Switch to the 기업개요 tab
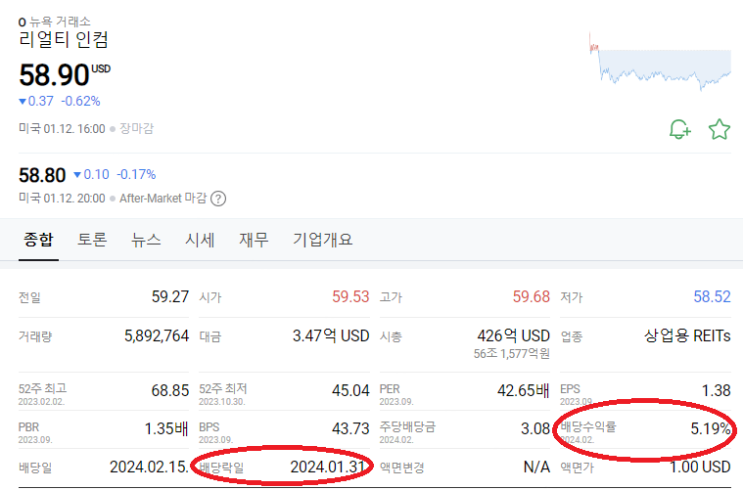 [x=322, y=239]
